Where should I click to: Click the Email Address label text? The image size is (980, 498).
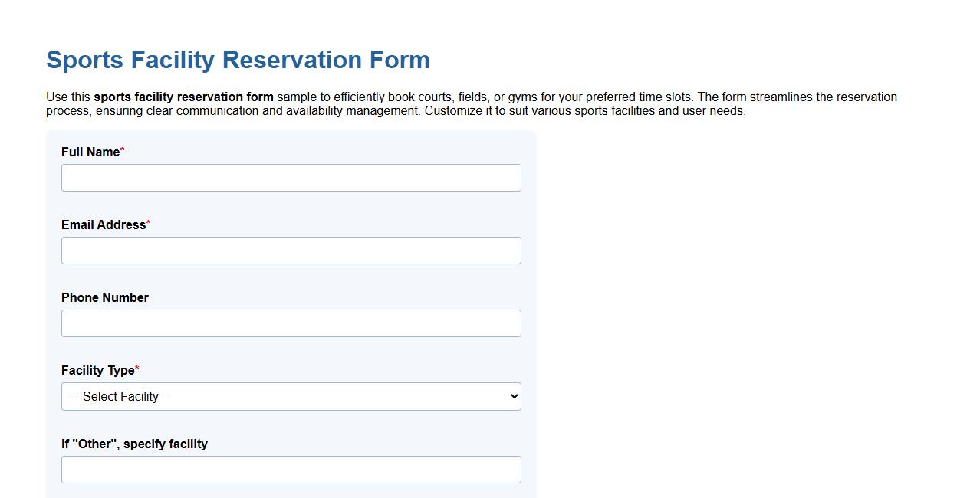103,224
